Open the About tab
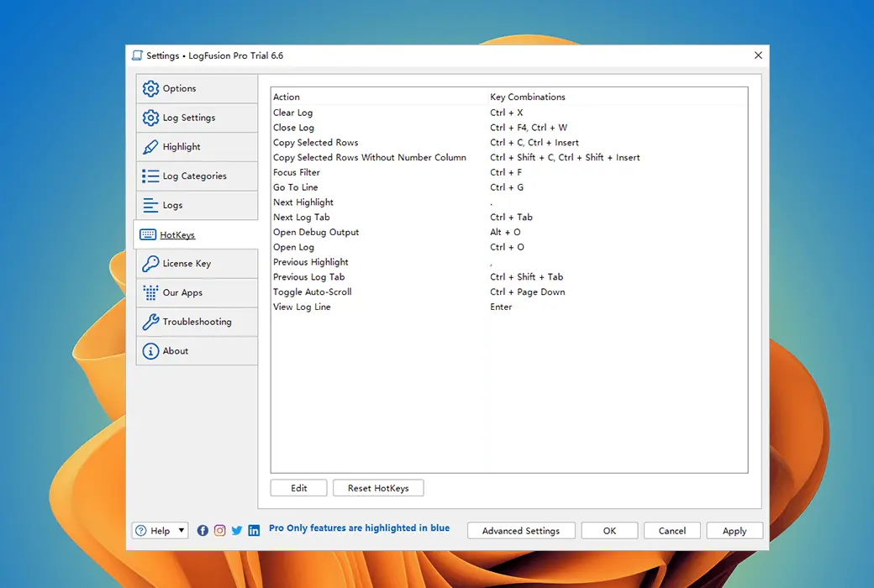 [x=197, y=351]
